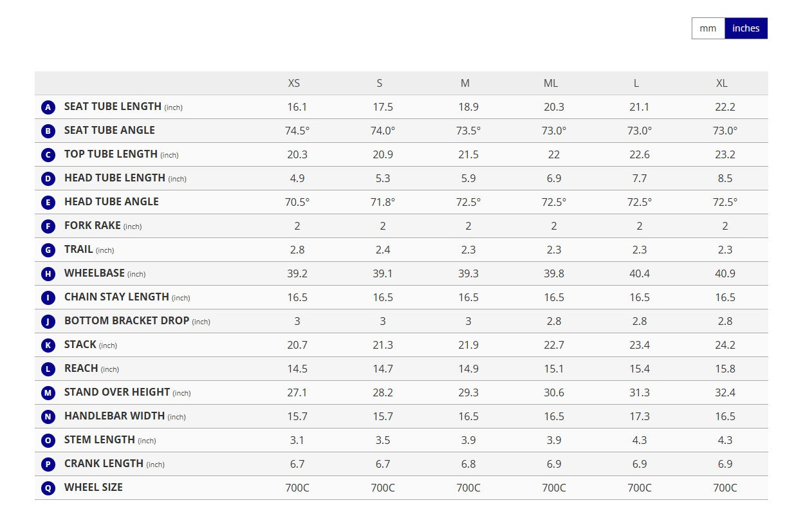Select the ML size column header

[x=551, y=84]
